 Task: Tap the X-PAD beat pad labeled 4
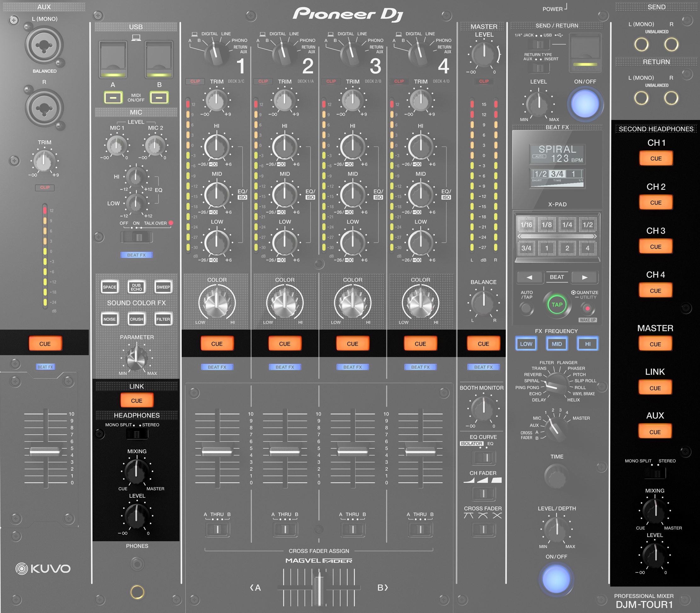tap(588, 248)
